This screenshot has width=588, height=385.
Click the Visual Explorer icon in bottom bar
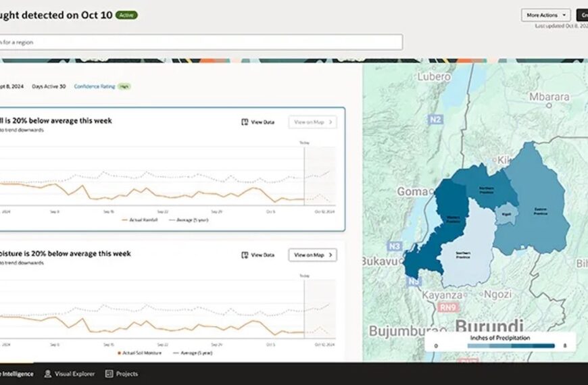click(48, 374)
